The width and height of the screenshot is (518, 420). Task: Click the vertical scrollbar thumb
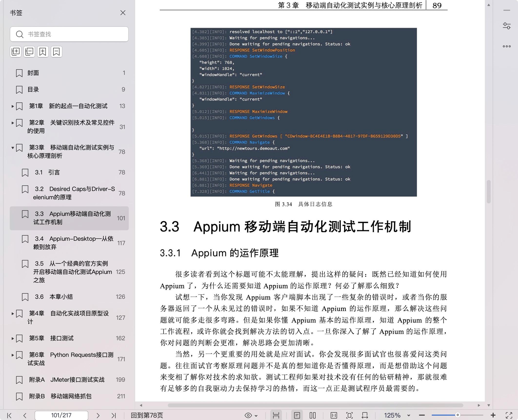pos(489,192)
